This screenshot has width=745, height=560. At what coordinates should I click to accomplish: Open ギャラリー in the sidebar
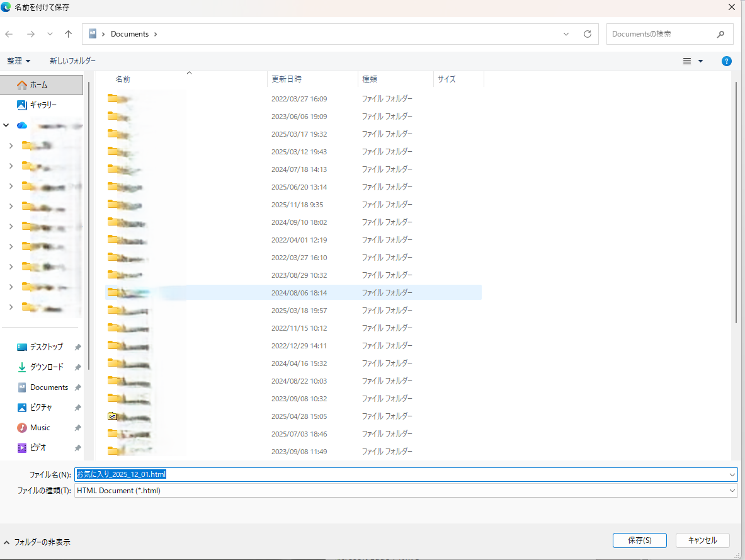(43, 105)
